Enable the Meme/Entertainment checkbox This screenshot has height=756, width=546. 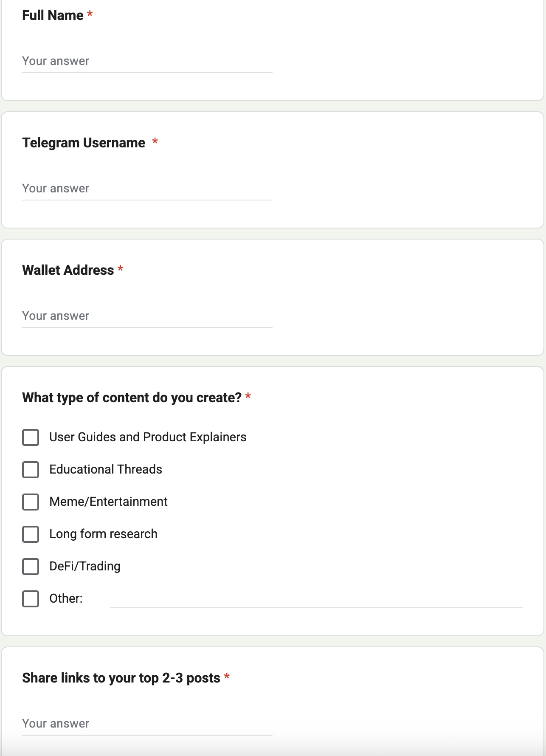pos(31,502)
